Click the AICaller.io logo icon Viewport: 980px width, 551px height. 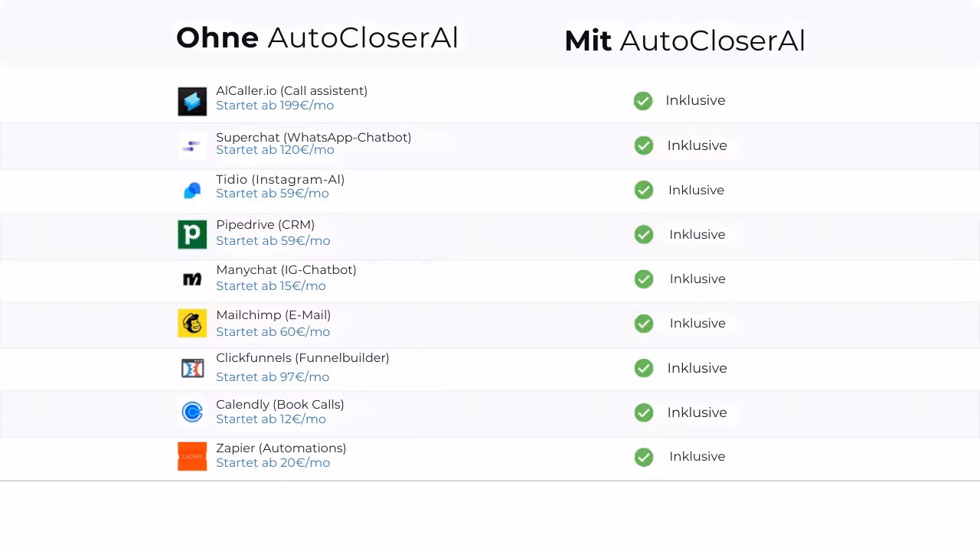pyautogui.click(x=192, y=101)
